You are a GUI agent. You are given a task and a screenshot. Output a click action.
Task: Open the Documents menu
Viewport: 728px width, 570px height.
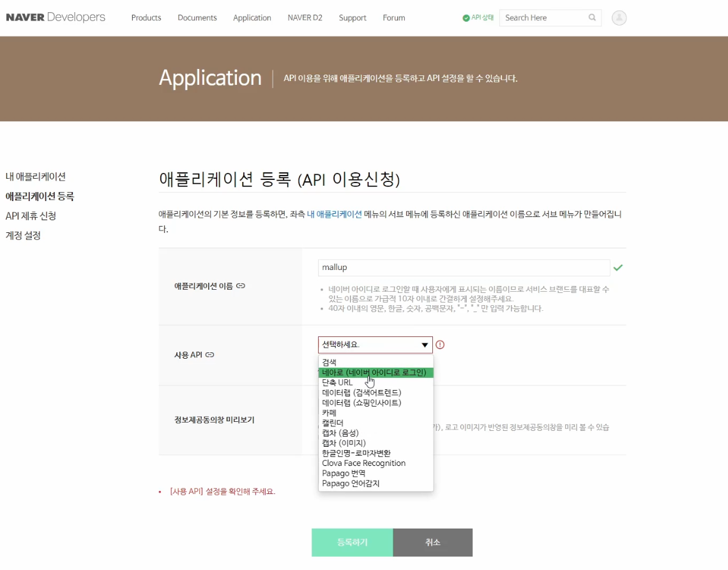(x=197, y=18)
